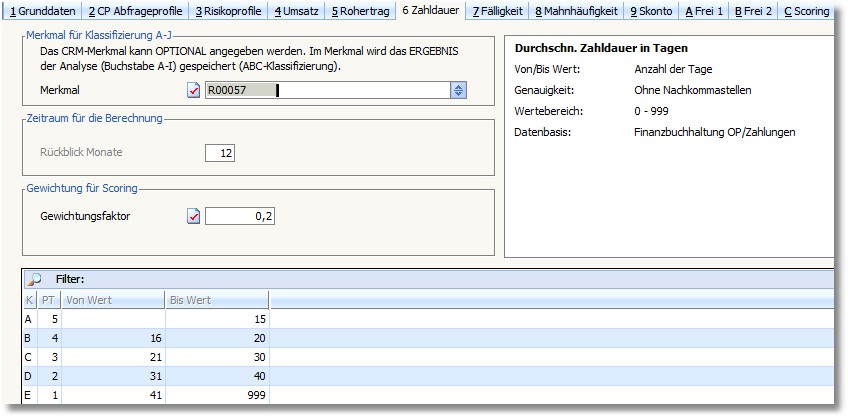This screenshot has height=418, width=848.
Task: Show the Mahnhäufigkeit tab
Action: coord(576,11)
